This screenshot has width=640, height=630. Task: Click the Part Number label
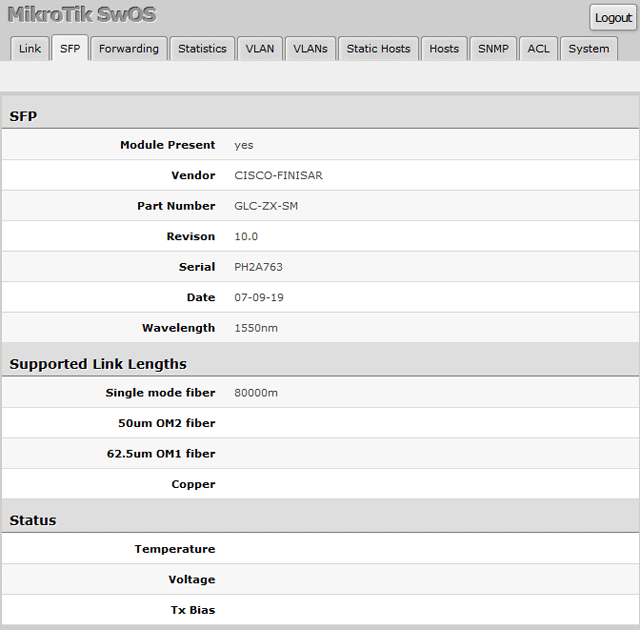tap(176, 206)
